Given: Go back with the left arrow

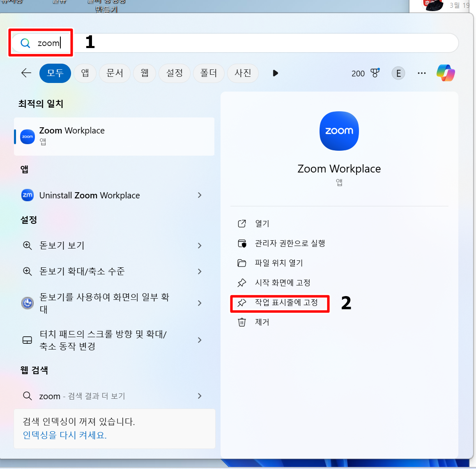Looking at the screenshot, I should coord(26,73).
